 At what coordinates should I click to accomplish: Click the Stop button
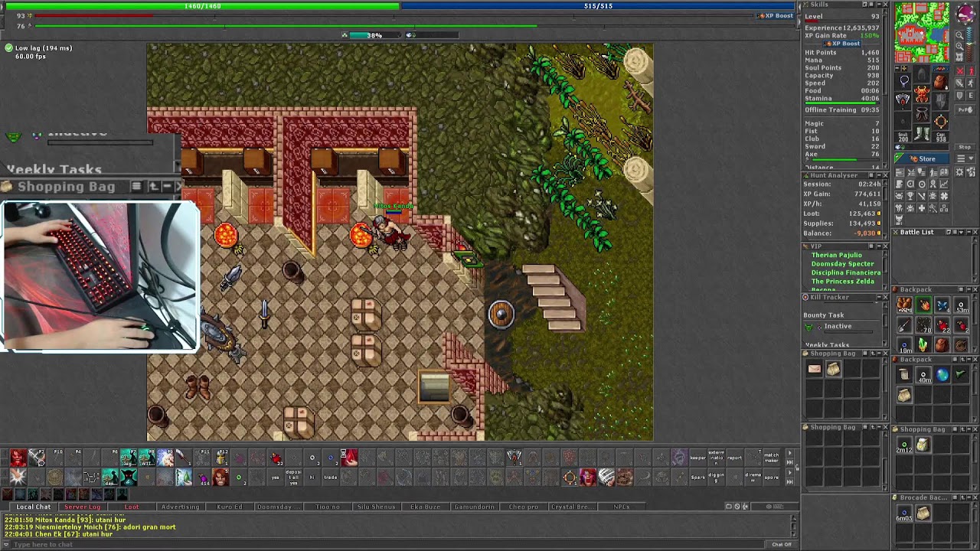tap(965, 147)
